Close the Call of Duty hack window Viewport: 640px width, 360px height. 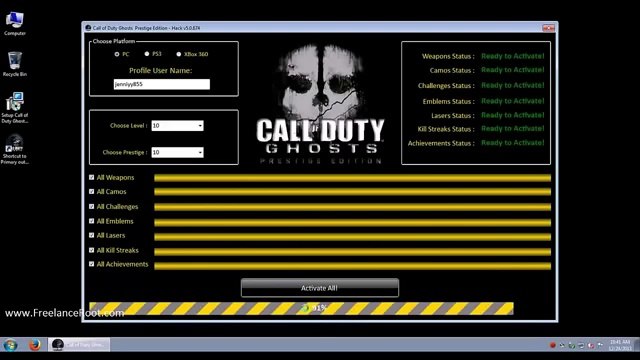click(x=548, y=28)
